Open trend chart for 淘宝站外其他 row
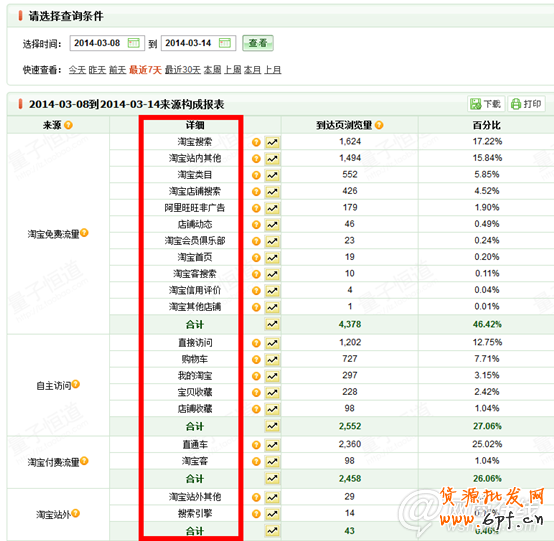 (x=272, y=497)
